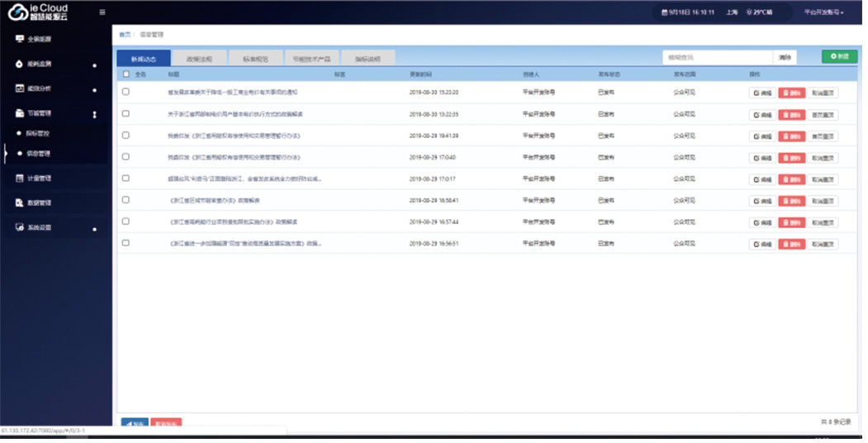868x443 pixels.
Task: Open 全景能源 in the sidebar
Action: (40, 39)
